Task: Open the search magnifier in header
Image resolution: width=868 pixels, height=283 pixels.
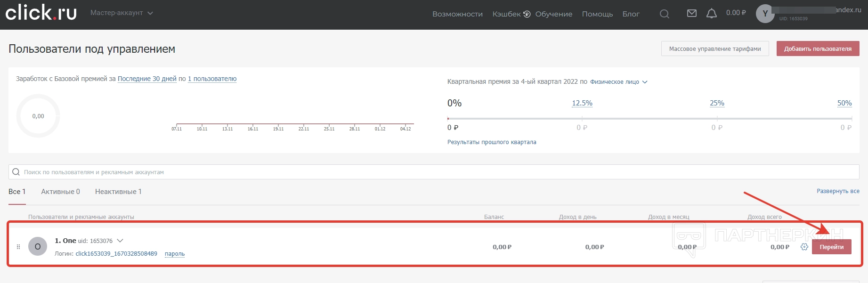Action: point(664,14)
